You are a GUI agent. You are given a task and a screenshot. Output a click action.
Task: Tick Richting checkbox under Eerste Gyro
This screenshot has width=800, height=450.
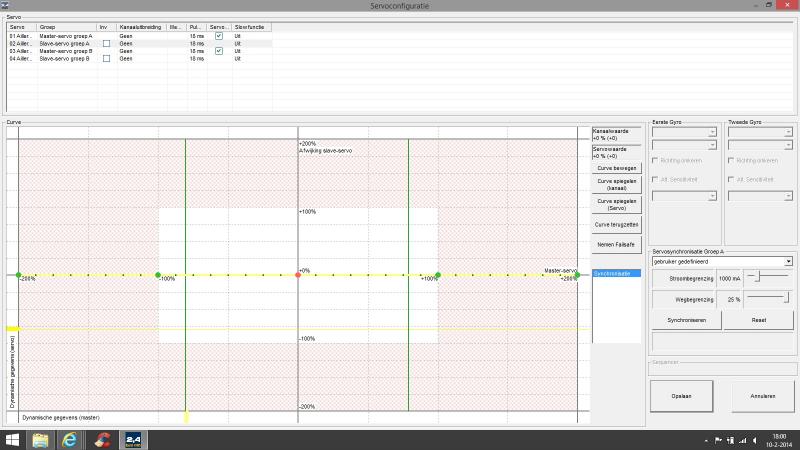point(655,160)
